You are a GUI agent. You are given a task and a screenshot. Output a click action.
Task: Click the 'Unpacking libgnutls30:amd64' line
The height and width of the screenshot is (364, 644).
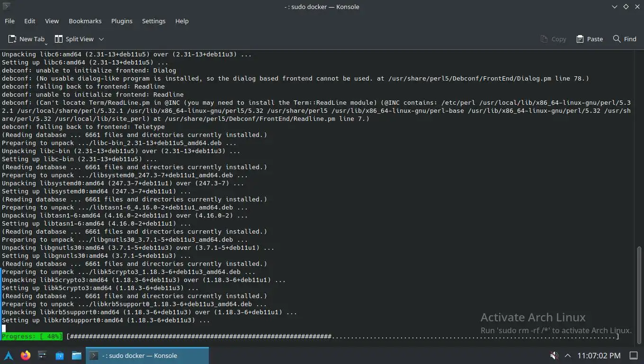tap(138, 247)
